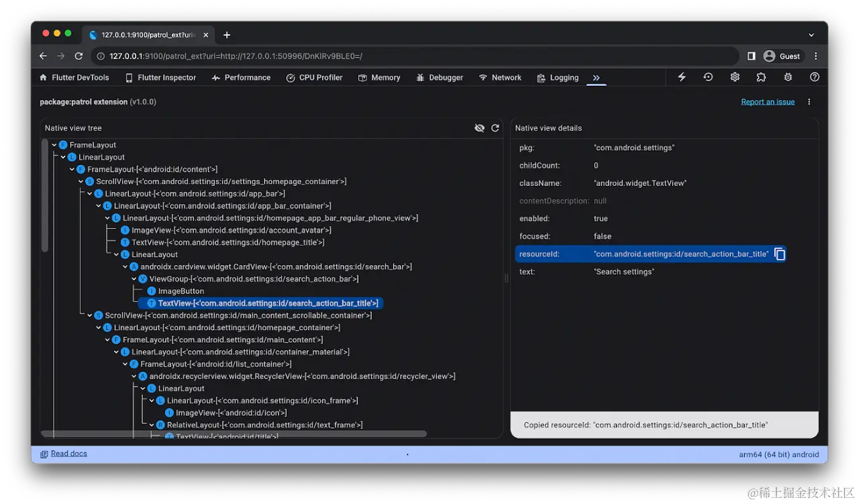This screenshot has width=859, height=504.
Task: Open the help question mark icon
Action: 815,77
